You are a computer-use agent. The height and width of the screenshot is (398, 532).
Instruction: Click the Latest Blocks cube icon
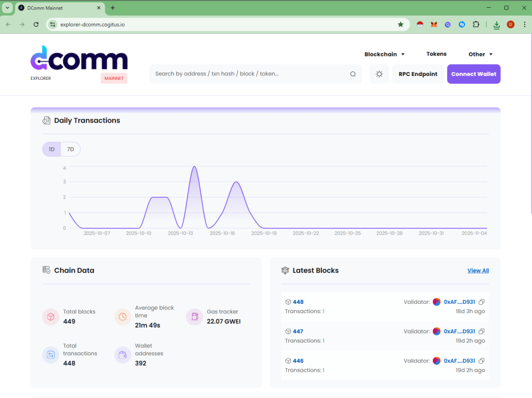point(285,271)
